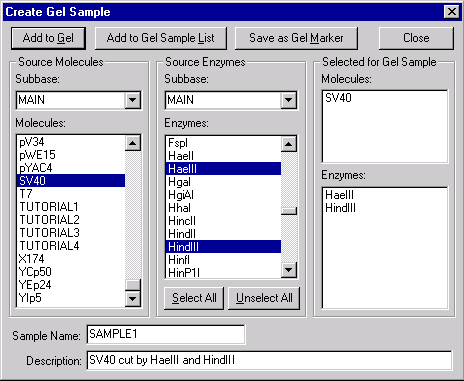Click the Enzymes list scrollbar thumb
Viewport: 464px width, 381px height.
click(x=289, y=211)
